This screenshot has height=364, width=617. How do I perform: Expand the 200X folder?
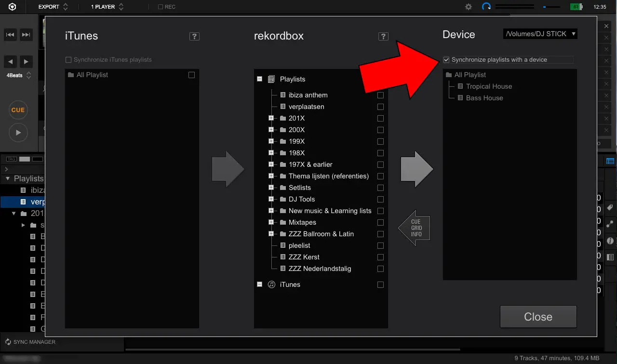coord(271,130)
